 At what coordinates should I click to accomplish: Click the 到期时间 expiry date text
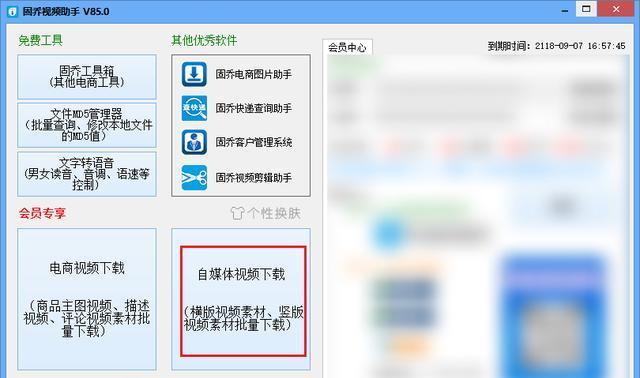(556, 46)
